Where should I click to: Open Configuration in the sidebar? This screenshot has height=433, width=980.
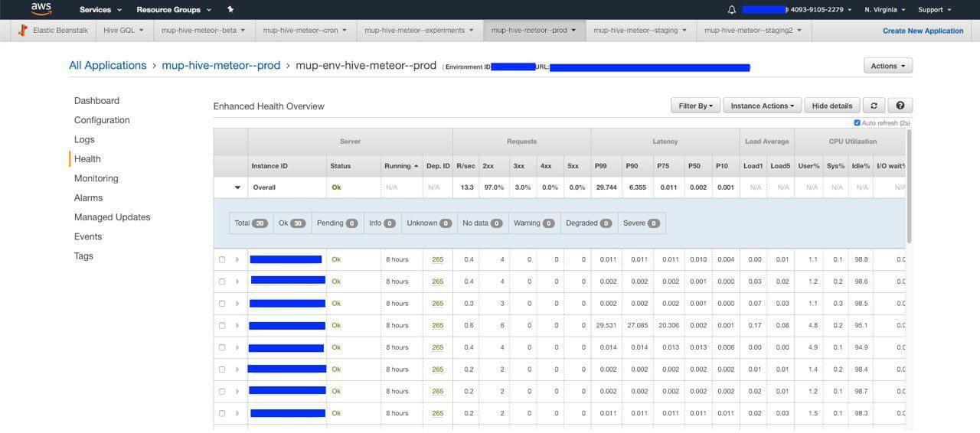click(x=102, y=120)
